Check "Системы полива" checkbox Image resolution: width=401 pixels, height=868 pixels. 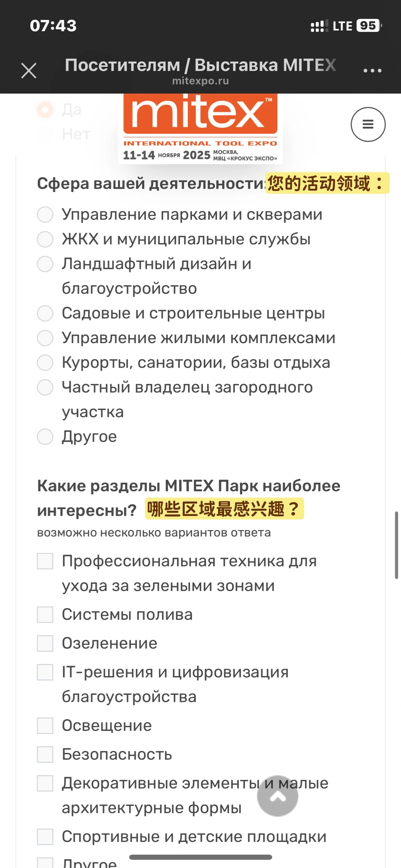point(45,615)
